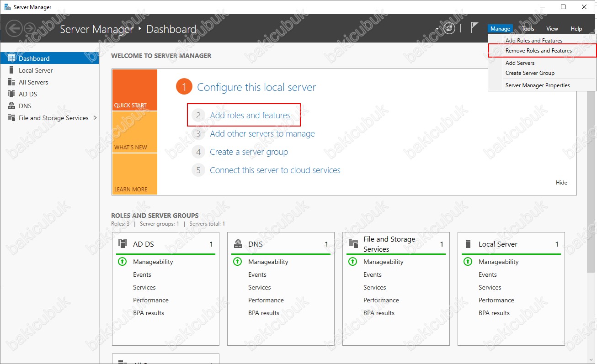This screenshot has width=597, height=364.
Task: Choose Remove Roles and Features menu entry
Action: pyautogui.click(x=542, y=51)
